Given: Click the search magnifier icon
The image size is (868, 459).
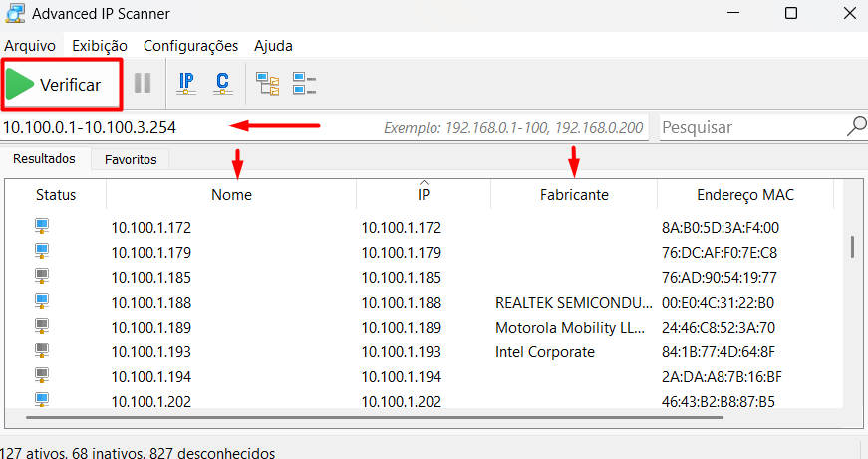Looking at the screenshot, I should pyautogui.click(x=856, y=126).
